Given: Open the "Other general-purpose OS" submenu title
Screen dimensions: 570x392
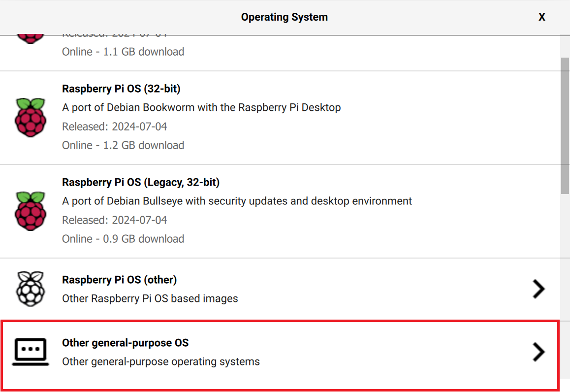Looking at the screenshot, I should [125, 343].
